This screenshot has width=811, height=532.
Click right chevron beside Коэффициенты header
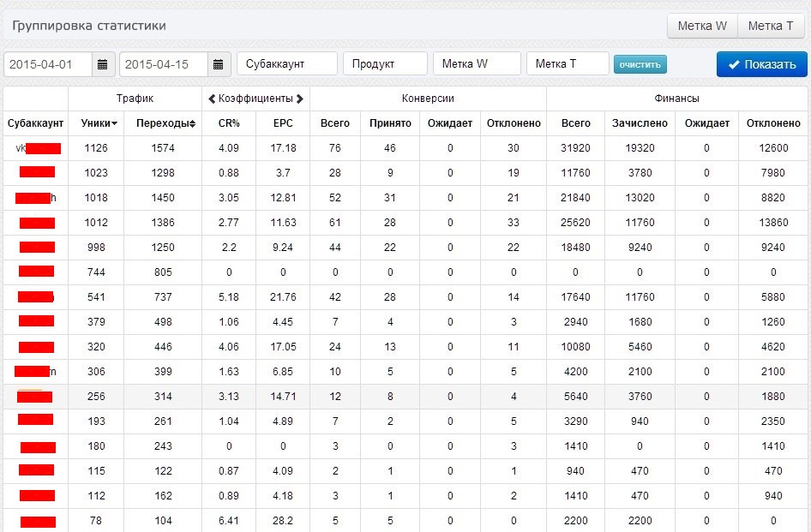[x=300, y=99]
